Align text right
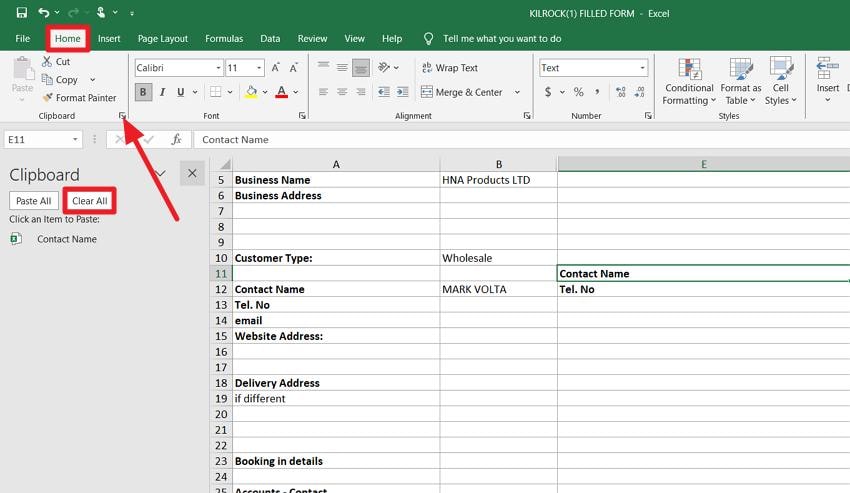Screen dimensions: 850x493 360,92
